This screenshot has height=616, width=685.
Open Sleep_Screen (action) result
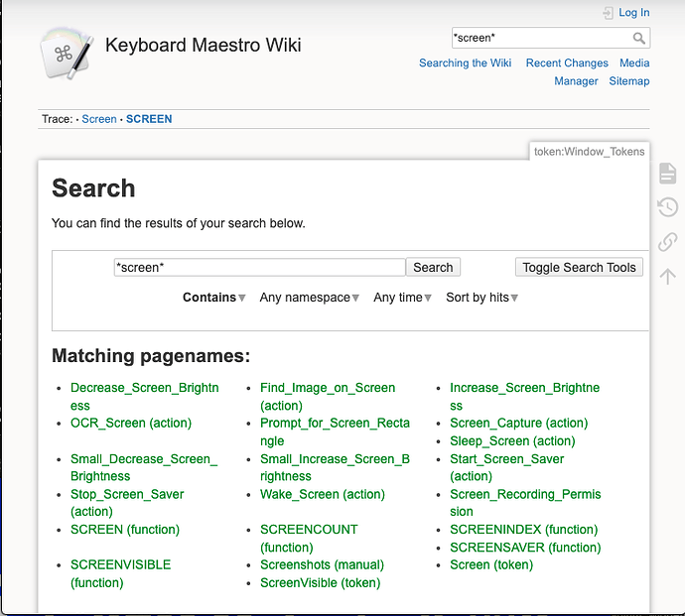click(x=512, y=441)
